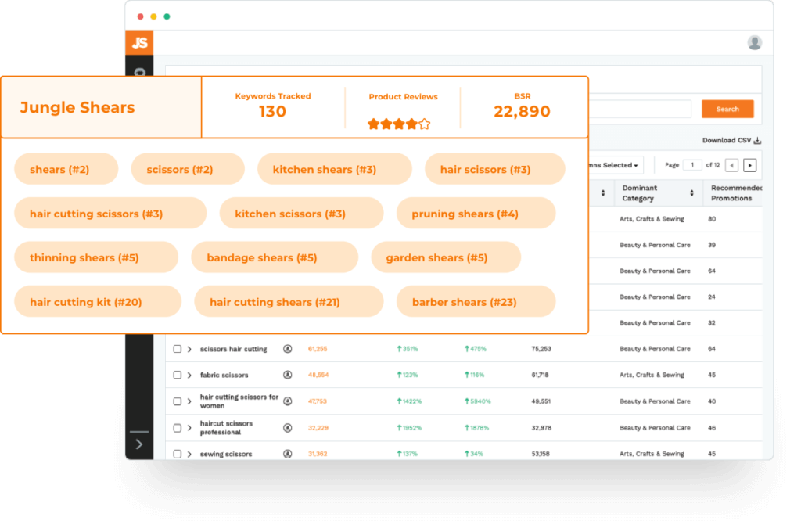The width and height of the screenshot is (801, 532).
Task: Click the hair cutting scissors (#3) pill
Action: click(x=110, y=214)
